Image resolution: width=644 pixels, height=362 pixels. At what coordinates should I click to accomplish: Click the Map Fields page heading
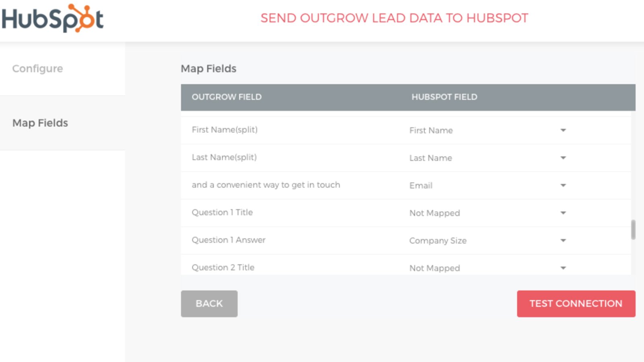click(208, 68)
